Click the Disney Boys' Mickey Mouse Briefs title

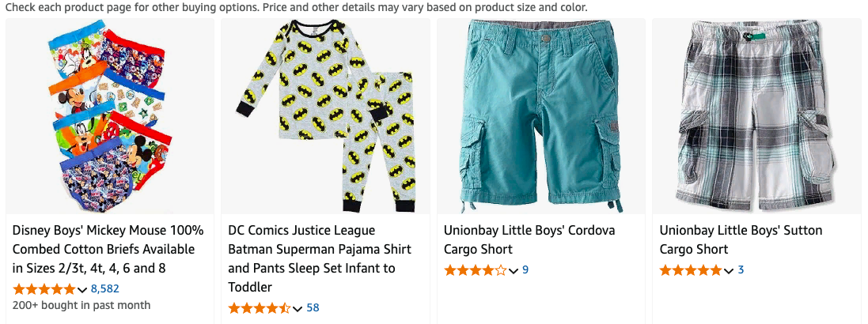(x=108, y=249)
